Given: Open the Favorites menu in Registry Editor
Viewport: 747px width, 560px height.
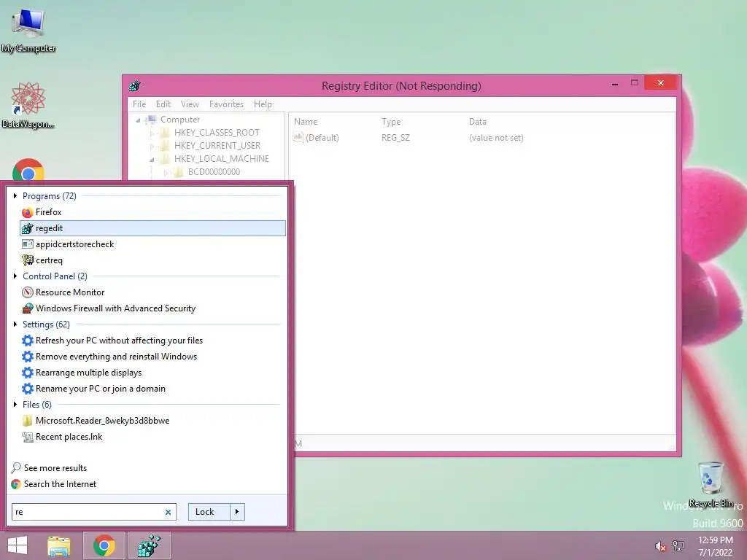Looking at the screenshot, I should [226, 104].
